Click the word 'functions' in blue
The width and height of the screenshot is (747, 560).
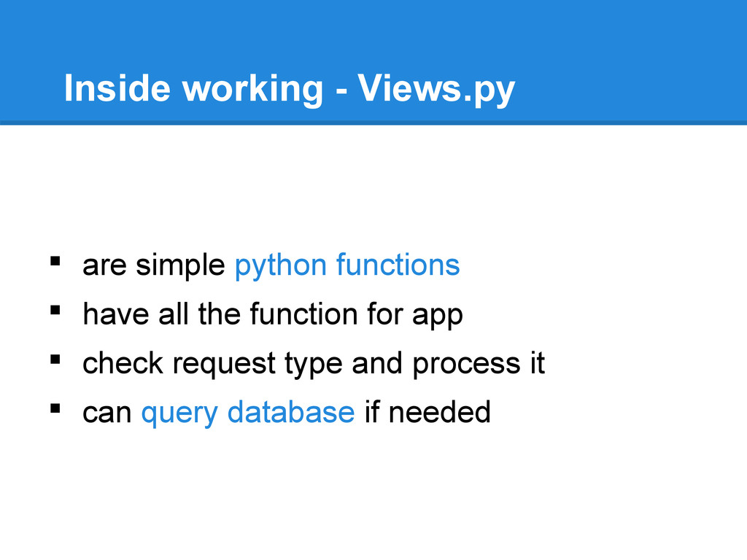pyautogui.click(x=398, y=265)
